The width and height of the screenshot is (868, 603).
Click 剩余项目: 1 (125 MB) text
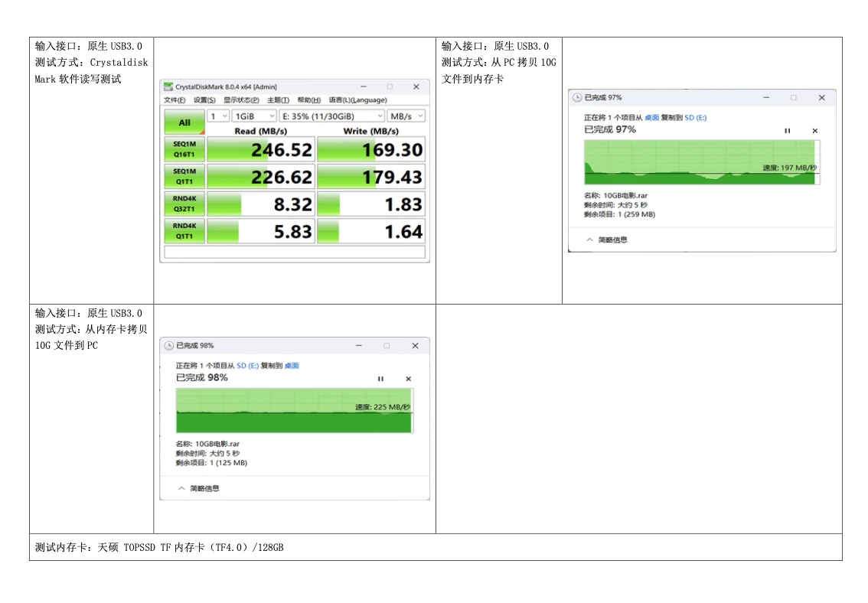pyautogui.click(x=211, y=463)
